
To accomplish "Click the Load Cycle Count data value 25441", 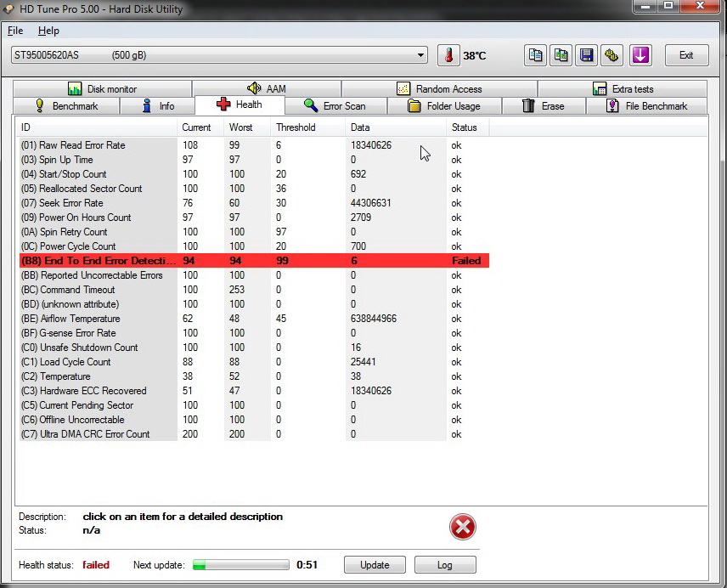I will click(363, 362).
